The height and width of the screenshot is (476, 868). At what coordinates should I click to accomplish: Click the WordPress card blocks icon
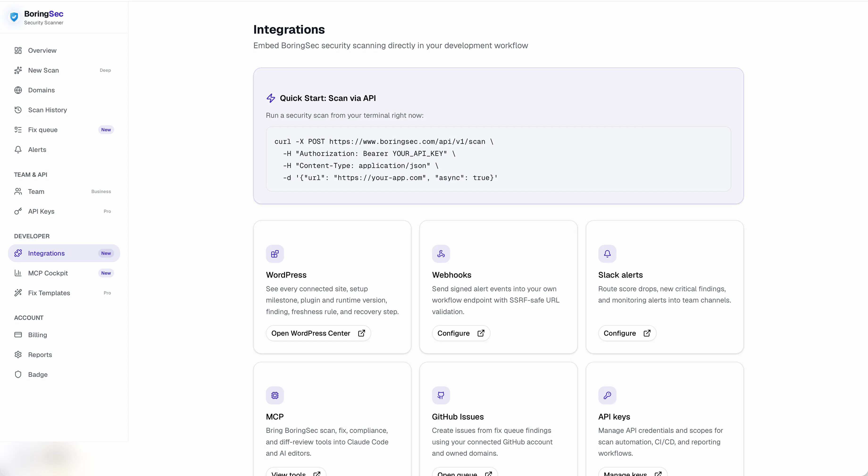[275, 254]
